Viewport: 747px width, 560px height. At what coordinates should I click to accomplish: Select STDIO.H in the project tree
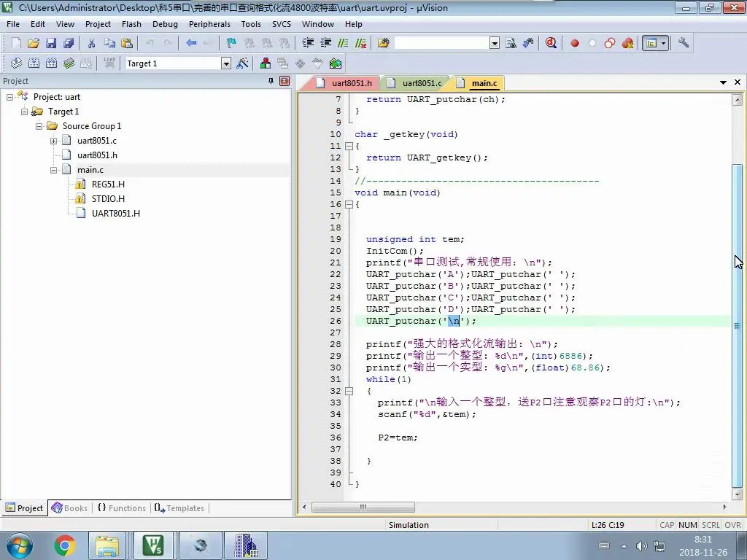(x=108, y=198)
